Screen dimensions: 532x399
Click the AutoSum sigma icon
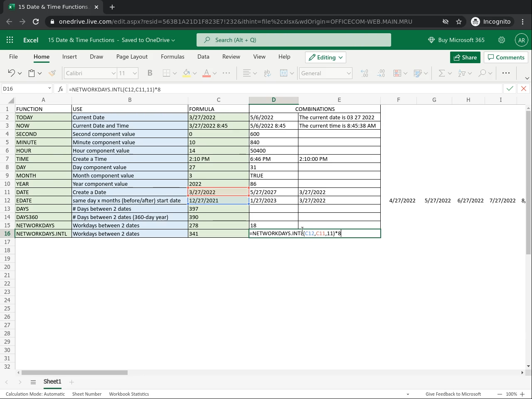tap(441, 73)
